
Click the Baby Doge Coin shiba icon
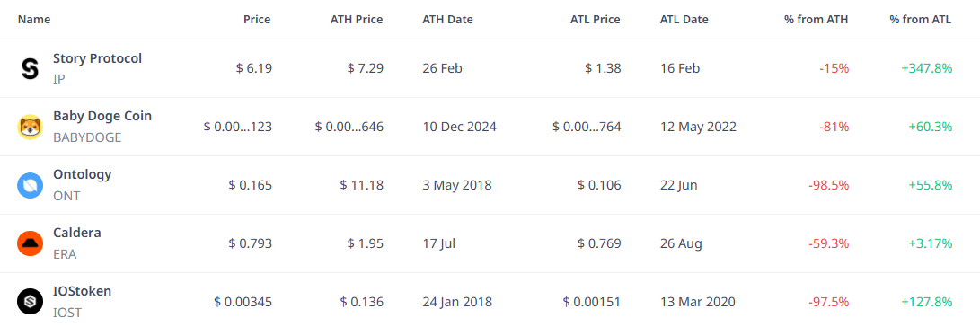click(30, 128)
